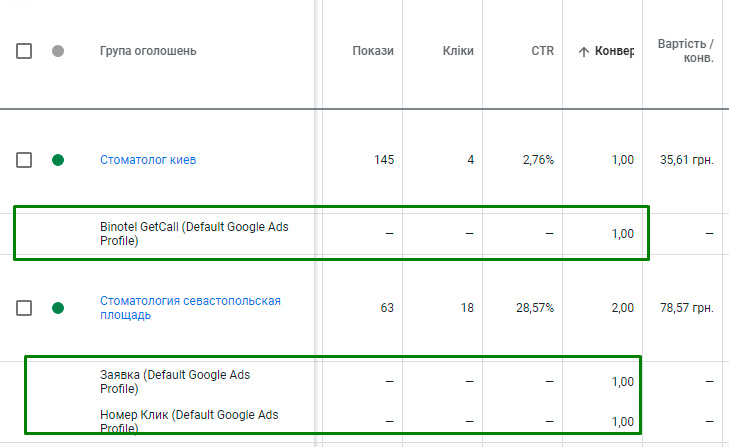Sort by Покази column header
This screenshot has height=447, width=729.
point(373,51)
